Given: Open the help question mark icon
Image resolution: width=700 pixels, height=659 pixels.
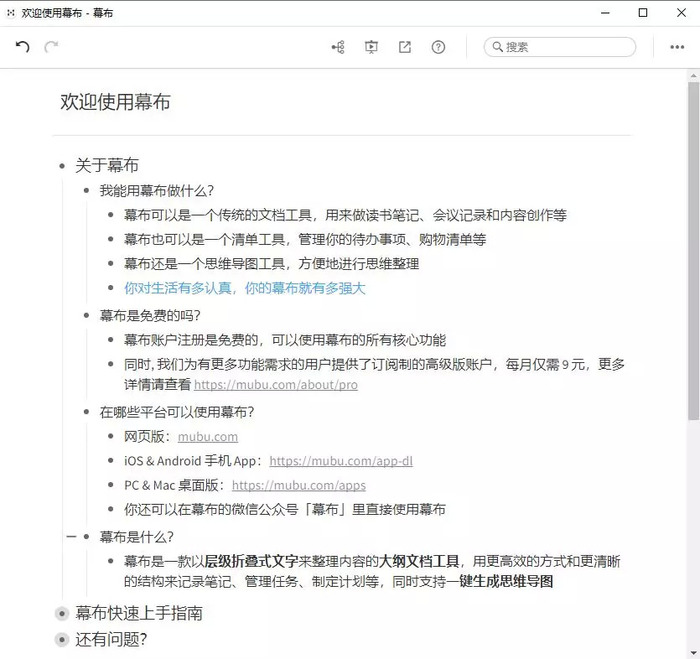Looking at the screenshot, I should [438, 47].
